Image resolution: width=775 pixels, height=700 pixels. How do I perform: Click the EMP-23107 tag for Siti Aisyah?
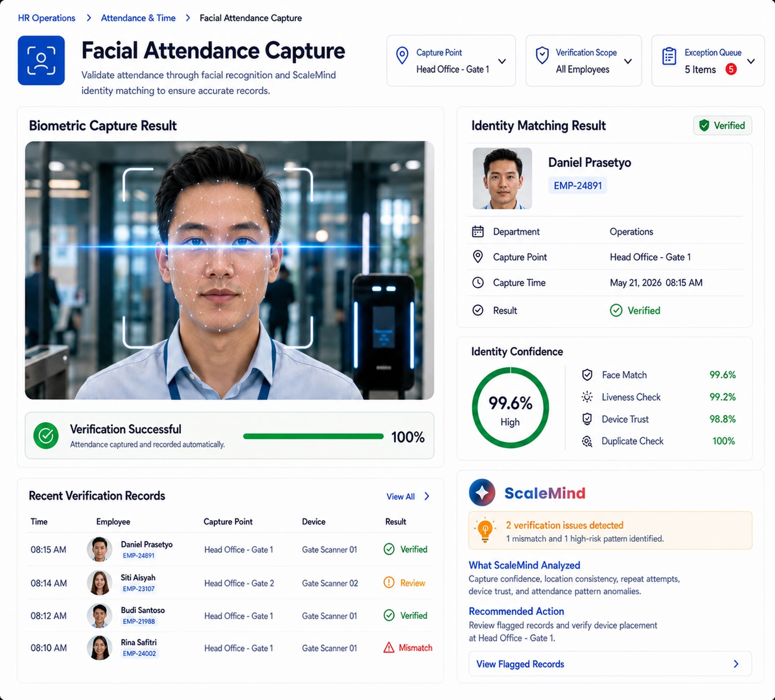pyautogui.click(x=139, y=589)
